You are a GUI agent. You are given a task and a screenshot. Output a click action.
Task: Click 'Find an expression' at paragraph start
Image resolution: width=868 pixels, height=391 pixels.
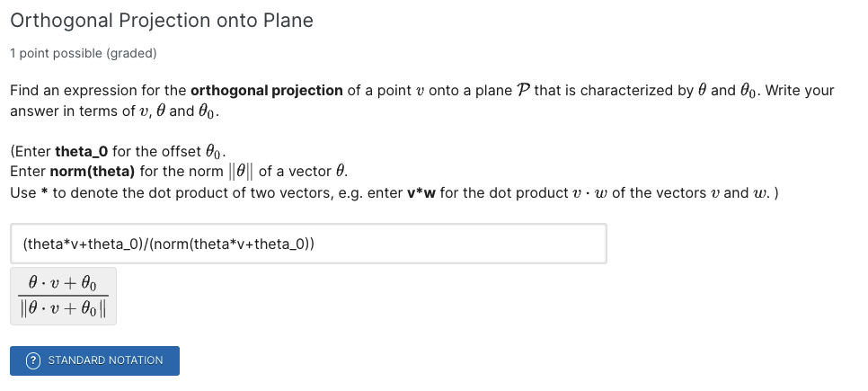[x=66, y=90]
